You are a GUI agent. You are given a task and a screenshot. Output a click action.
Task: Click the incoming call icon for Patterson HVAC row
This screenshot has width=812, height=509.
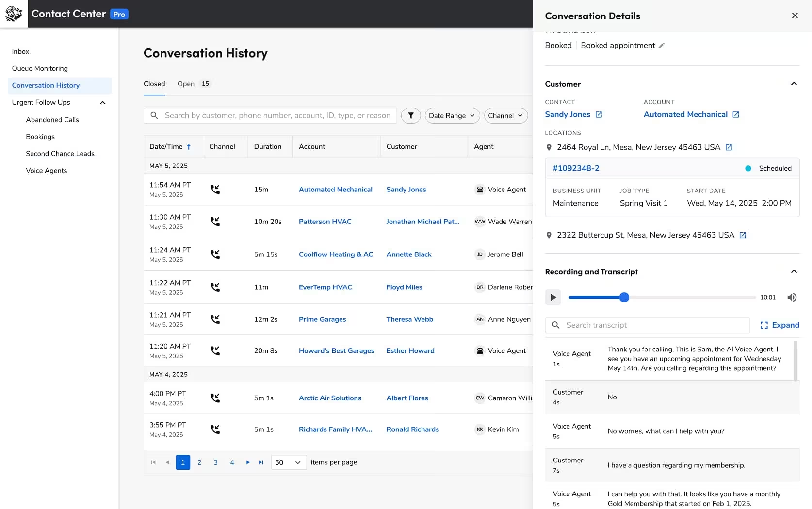[215, 222]
